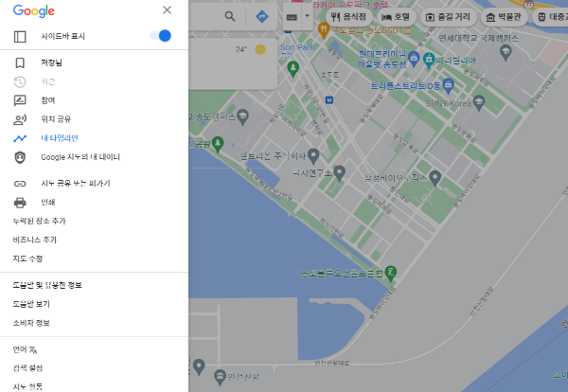Click the link chain icon
Image resolution: width=568 pixels, height=392 pixels.
[x=20, y=184]
